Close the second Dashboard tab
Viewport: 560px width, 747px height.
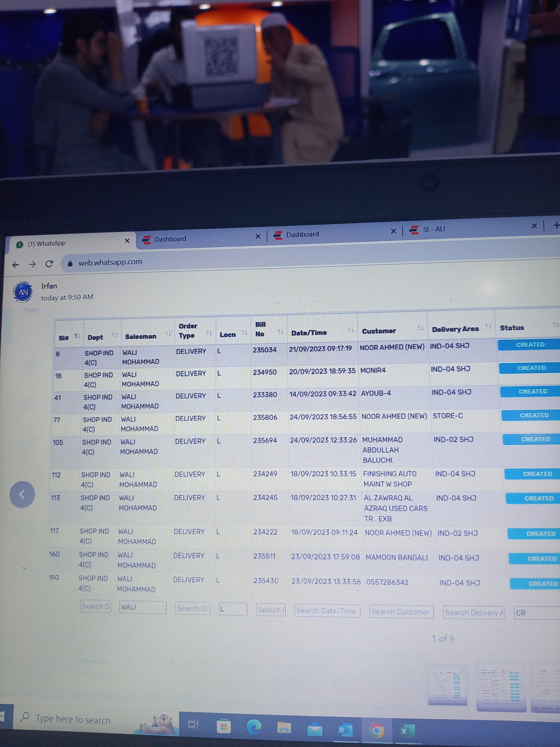click(x=393, y=231)
